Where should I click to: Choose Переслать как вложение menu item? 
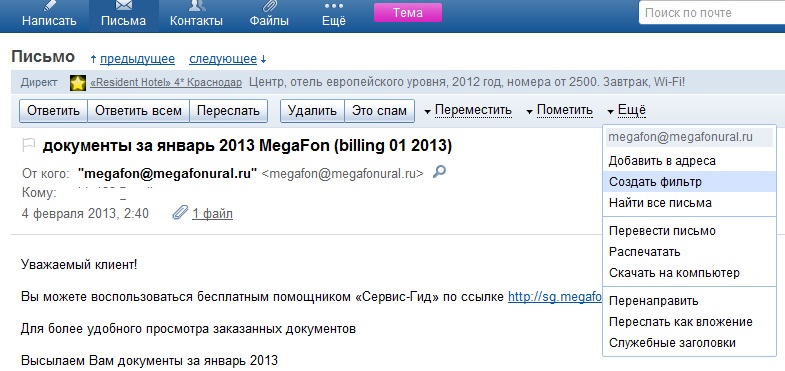[690, 322]
